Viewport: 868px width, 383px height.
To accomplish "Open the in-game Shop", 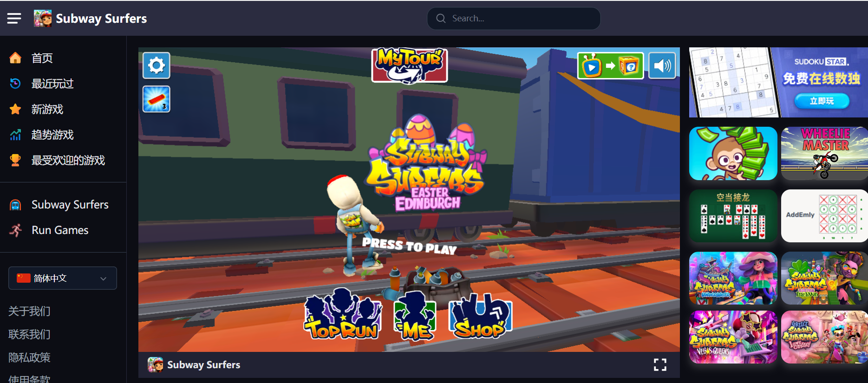I will pyautogui.click(x=480, y=316).
